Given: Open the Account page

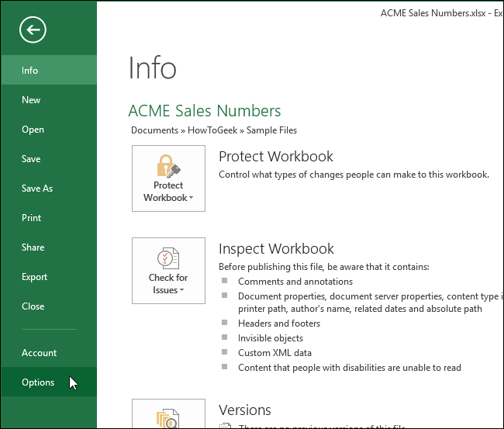Looking at the screenshot, I should point(49,353).
